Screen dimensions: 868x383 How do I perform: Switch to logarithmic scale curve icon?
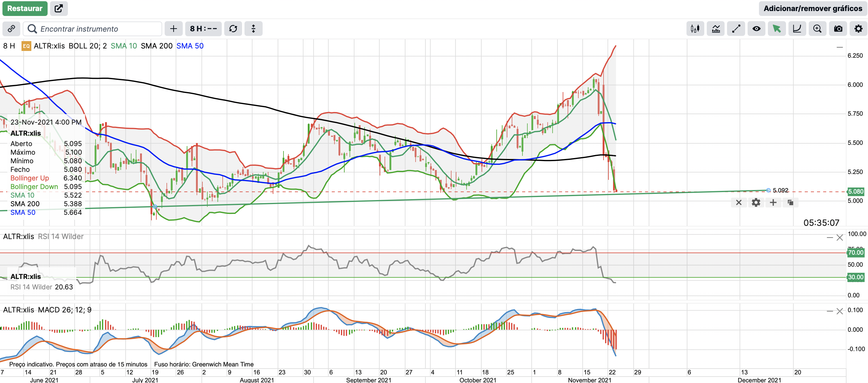tap(797, 29)
